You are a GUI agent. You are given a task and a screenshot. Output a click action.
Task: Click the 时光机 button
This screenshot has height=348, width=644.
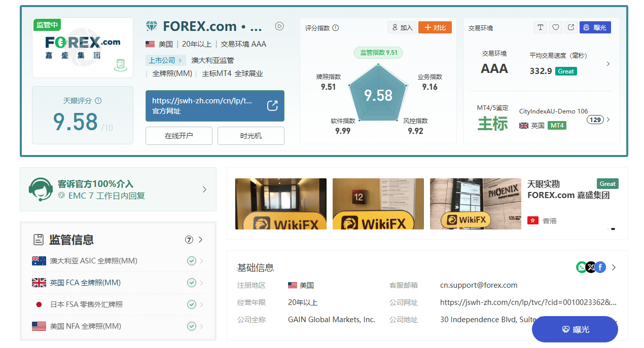[x=251, y=136]
